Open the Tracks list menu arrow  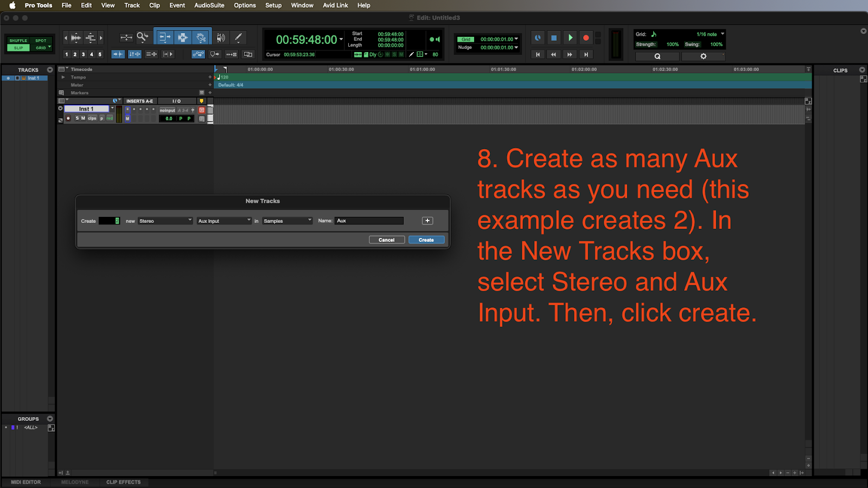[x=50, y=70]
